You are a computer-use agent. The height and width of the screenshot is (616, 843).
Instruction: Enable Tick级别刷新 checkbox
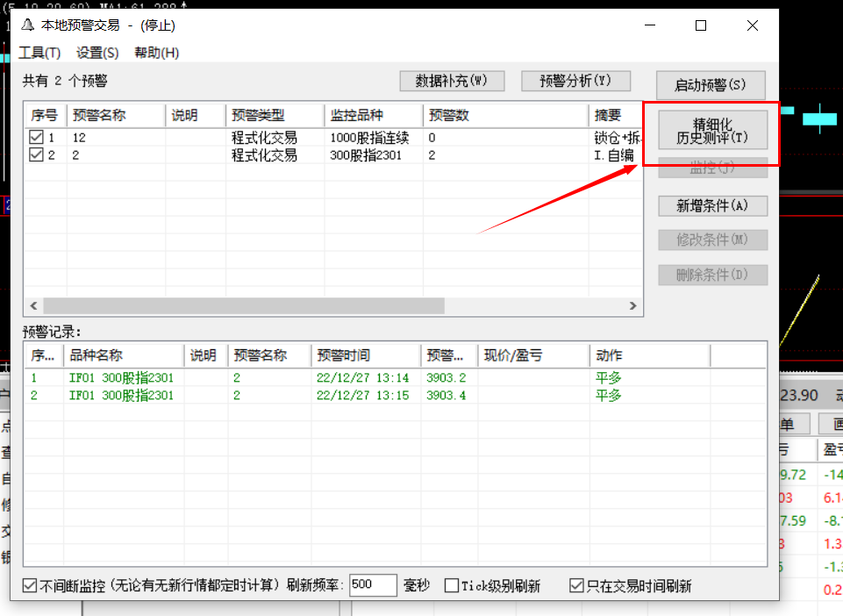tap(452, 586)
